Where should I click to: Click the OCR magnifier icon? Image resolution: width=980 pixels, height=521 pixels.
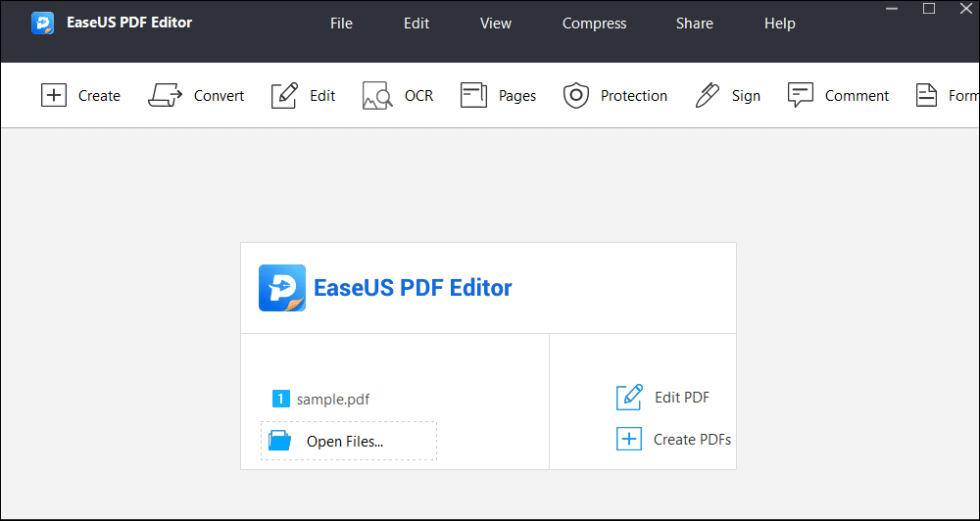point(377,96)
